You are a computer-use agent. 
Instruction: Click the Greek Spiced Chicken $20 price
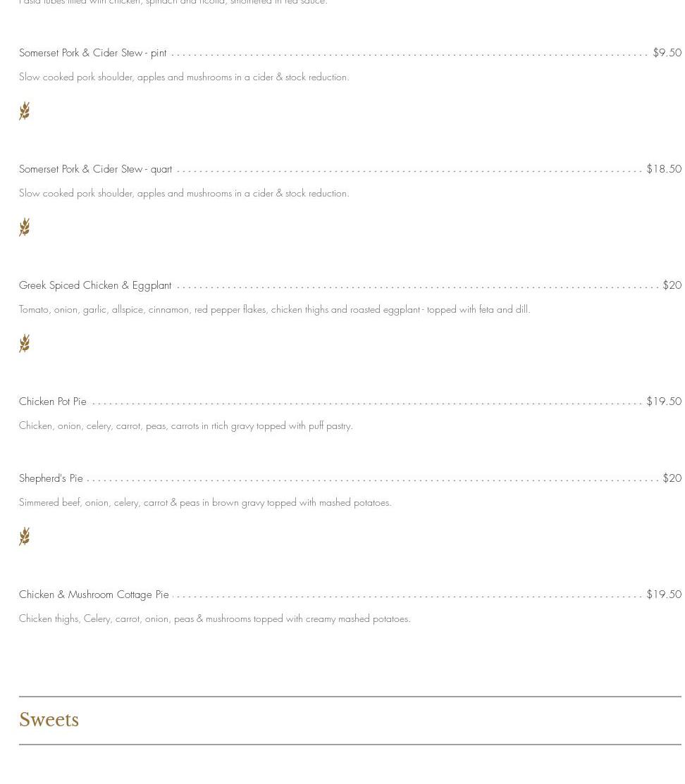(672, 285)
